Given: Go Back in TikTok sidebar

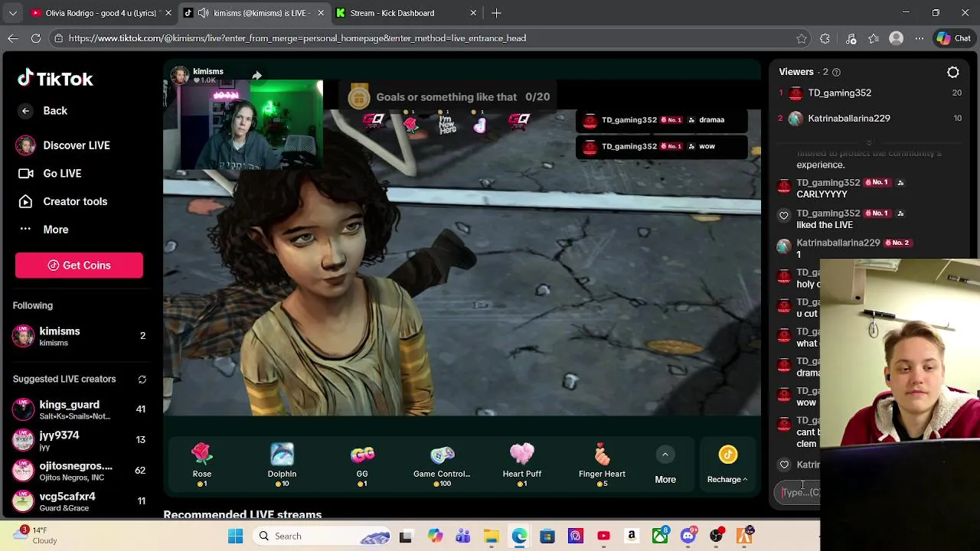Looking at the screenshot, I should point(44,111).
